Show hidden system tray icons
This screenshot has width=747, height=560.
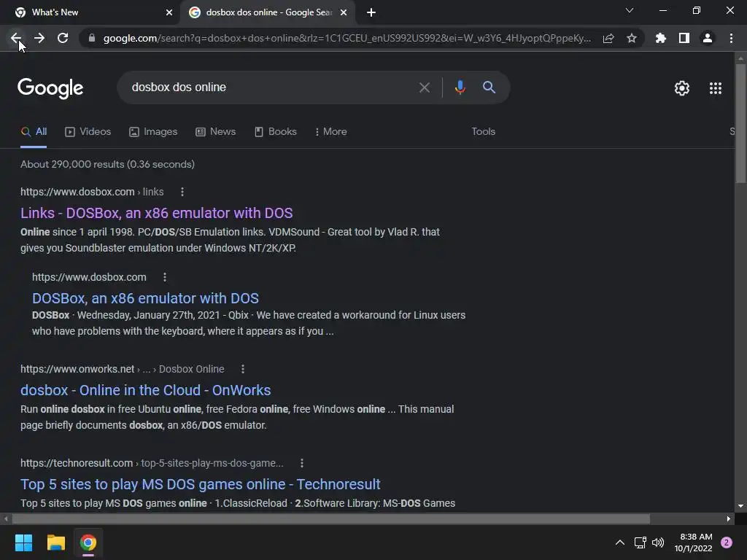[x=620, y=542]
